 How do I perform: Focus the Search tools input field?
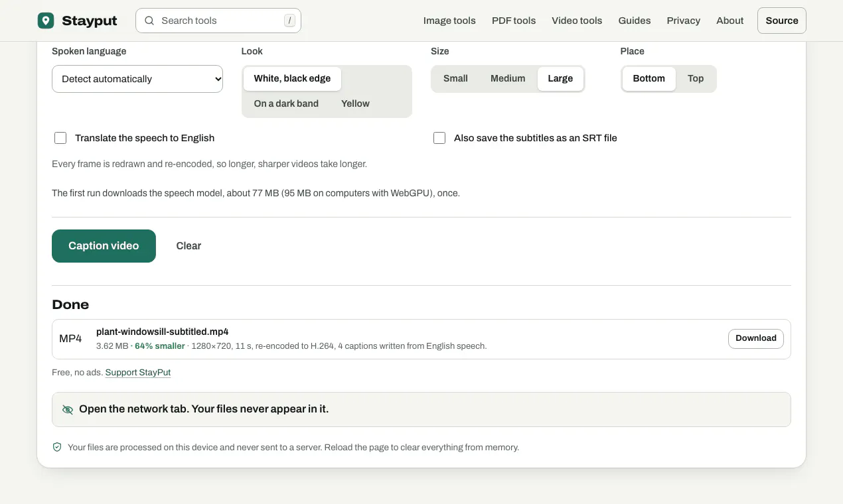click(x=218, y=21)
